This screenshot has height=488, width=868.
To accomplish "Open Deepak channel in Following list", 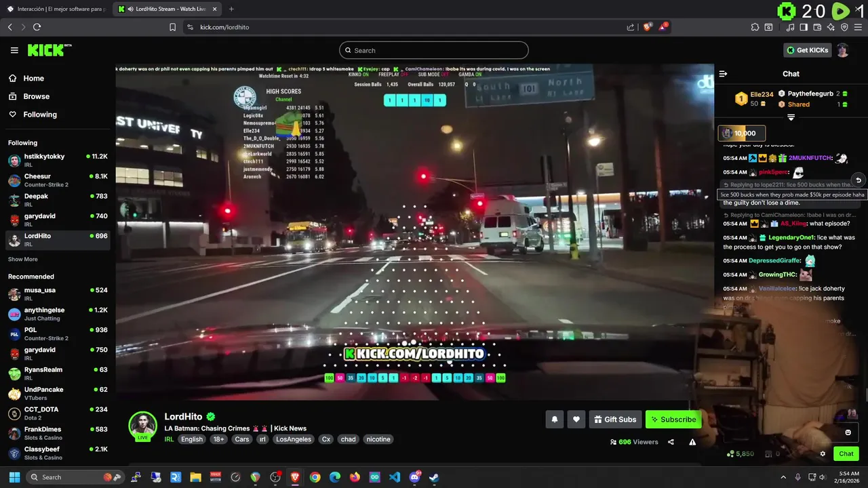I will (58, 199).
